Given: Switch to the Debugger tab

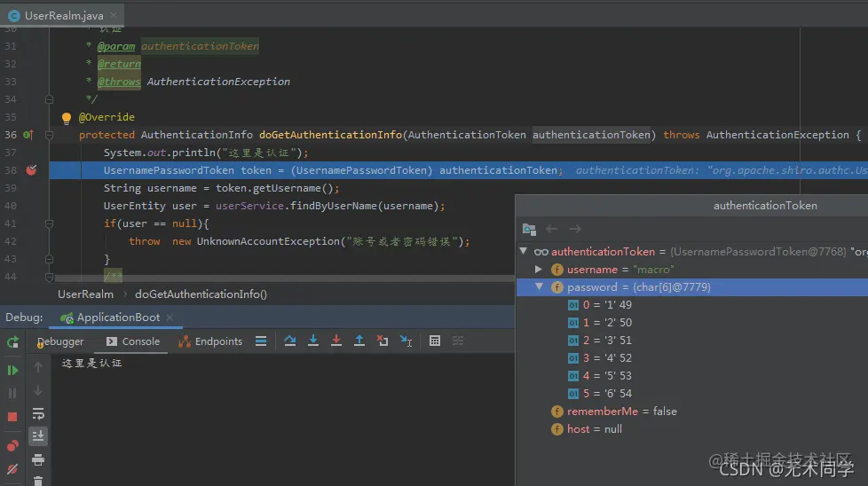Looking at the screenshot, I should (59, 341).
